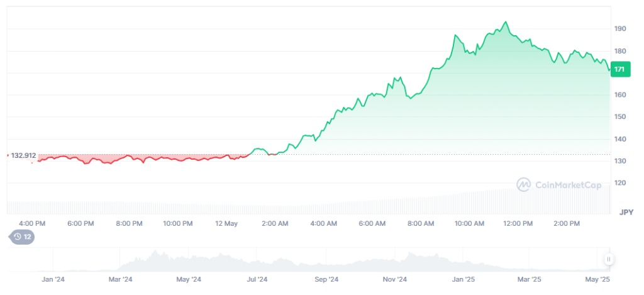Click the green current price tag 171
Screen dimensions: 644x295
click(x=619, y=70)
